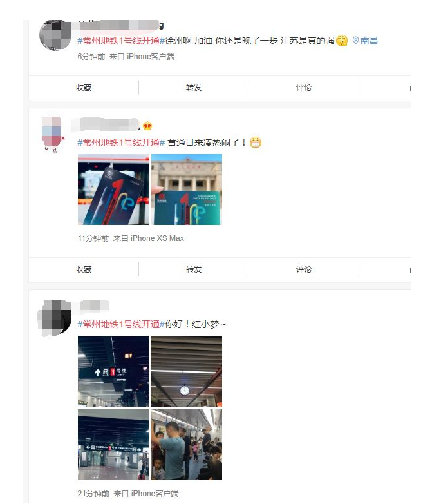The image size is (441, 504).
Task: Click the crown badge beside the second username
Action: click(147, 126)
